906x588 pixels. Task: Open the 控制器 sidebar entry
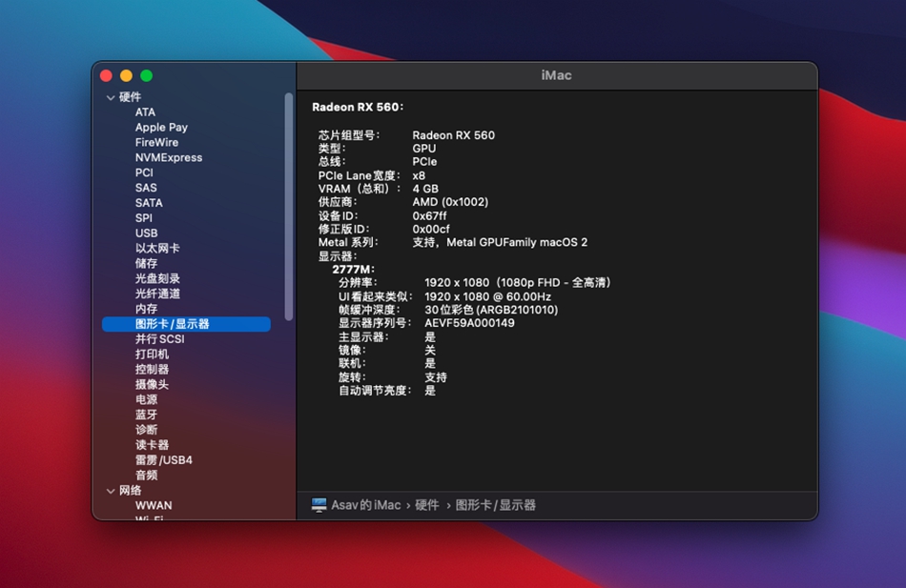point(152,369)
